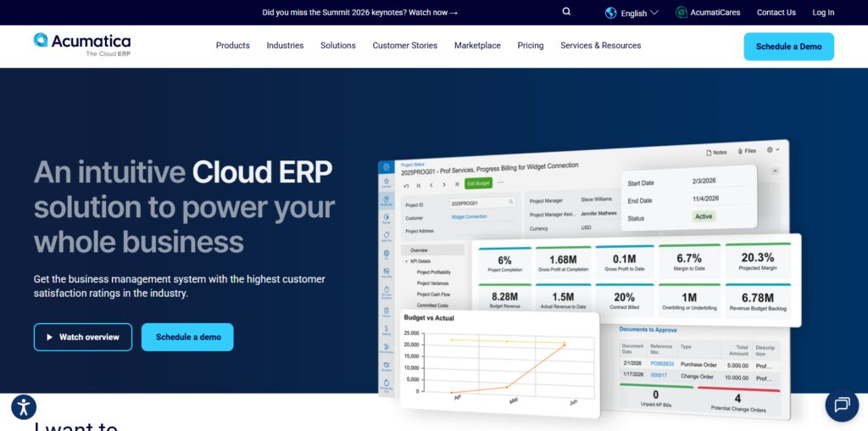Viewport: 868px width, 431px height.
Task: Open the live chat bubble icon
Action: point(842,405)
